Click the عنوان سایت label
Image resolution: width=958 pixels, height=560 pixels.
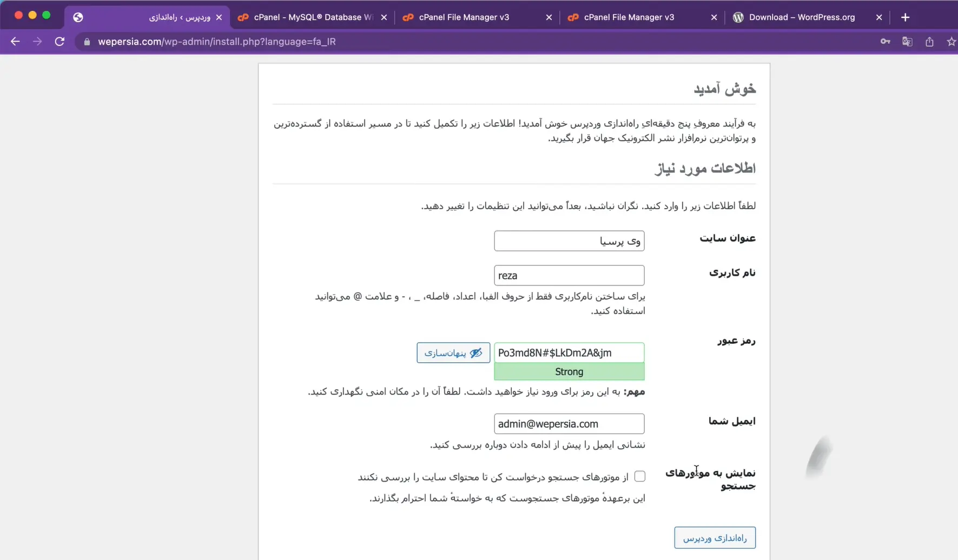coord(727,238)
